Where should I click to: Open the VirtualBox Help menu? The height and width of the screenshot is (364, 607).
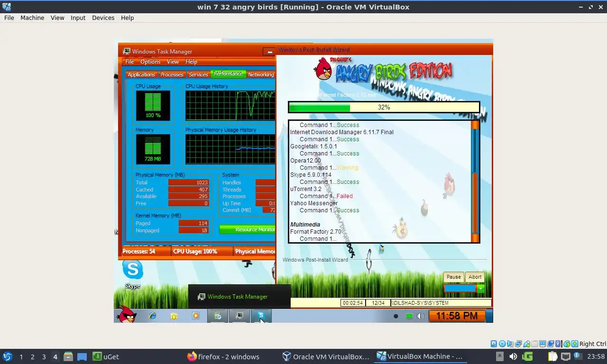point(127,18)
